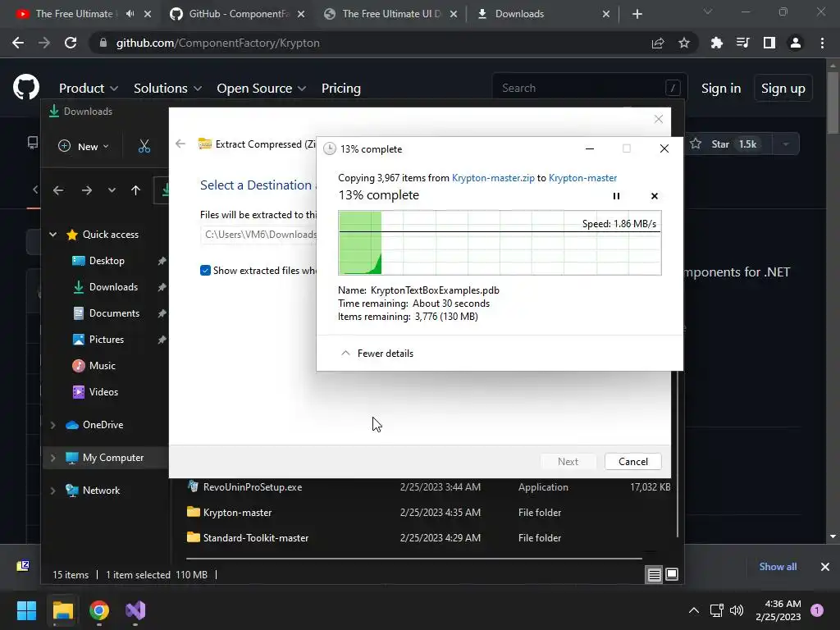Select Standard-Toolkit-master folder row

428,538
